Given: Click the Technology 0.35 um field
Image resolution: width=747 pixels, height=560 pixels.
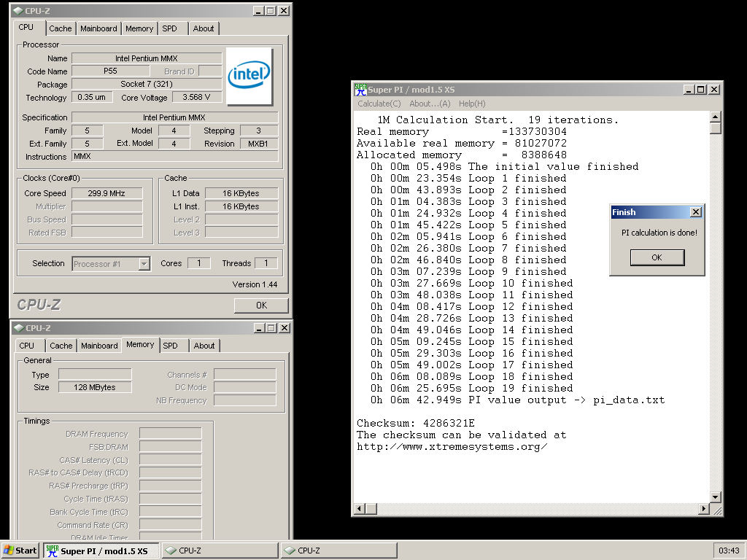Looking at the screenshot, I should 92,97.
